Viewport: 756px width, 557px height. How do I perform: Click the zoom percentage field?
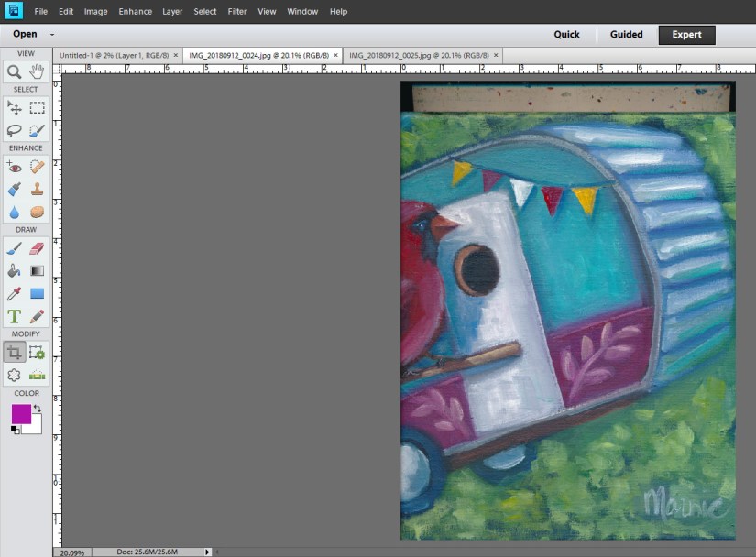pos(71,552)
